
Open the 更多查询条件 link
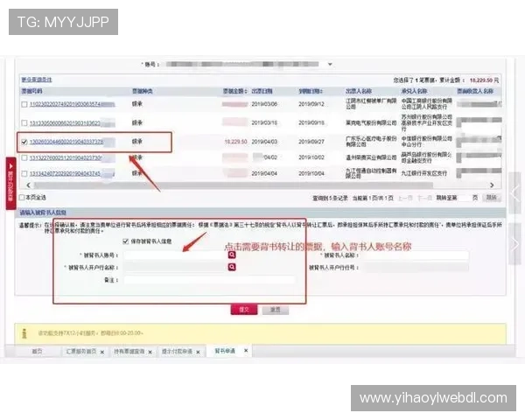pyautogui.click(x=37, y=80)
